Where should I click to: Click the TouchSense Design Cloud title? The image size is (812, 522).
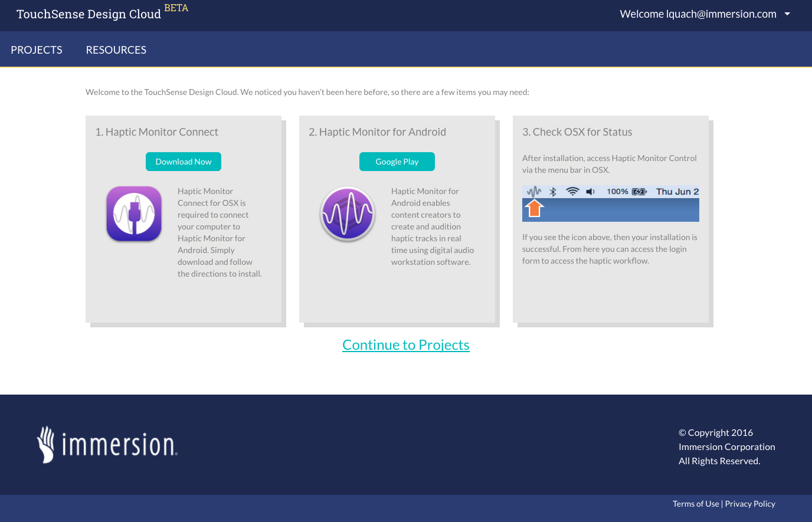tap(89, 14)
